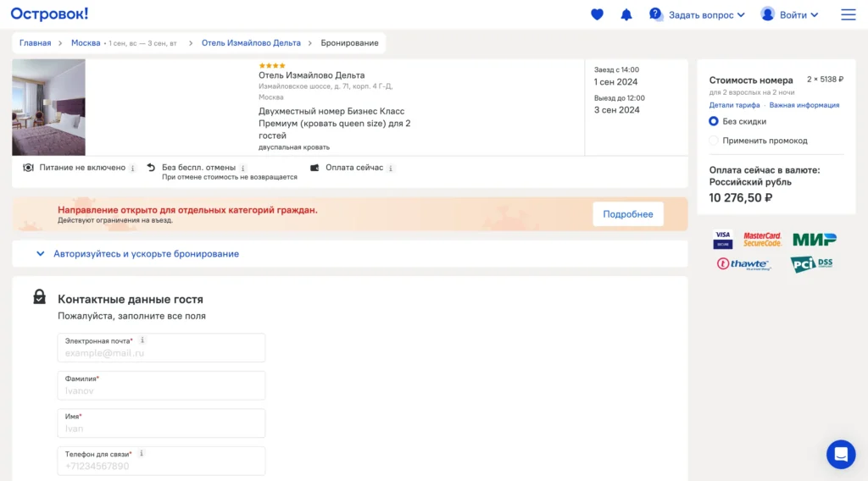Image resolution: width=868 pixels, height=481 pixels.
Task: Open notifications bell icon
Action: (x=626, y=14)
